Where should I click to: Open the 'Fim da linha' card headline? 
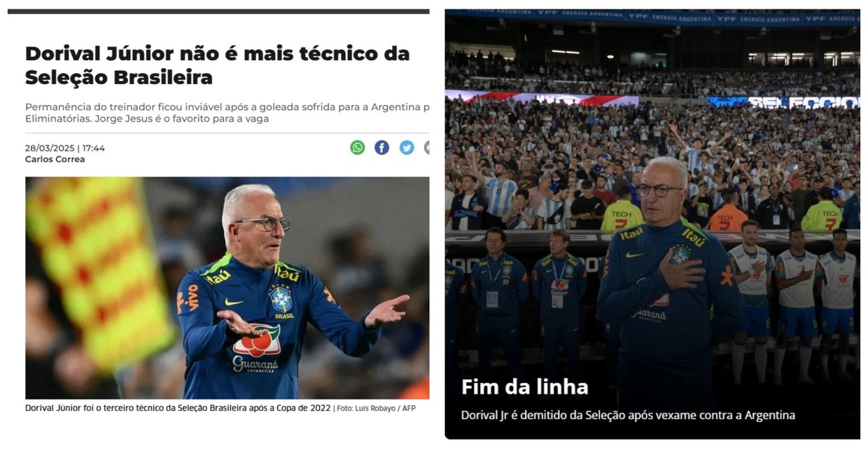(x=524, y=387)
